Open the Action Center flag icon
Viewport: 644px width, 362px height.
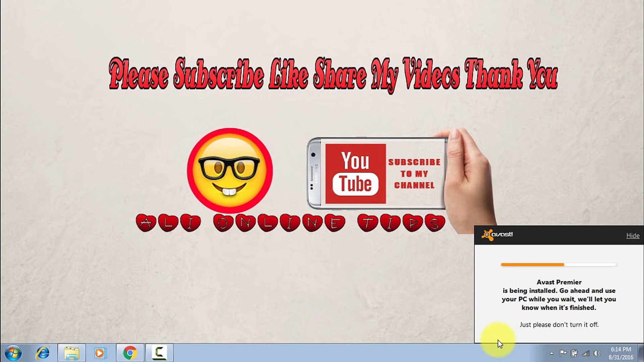pos(563,353)
